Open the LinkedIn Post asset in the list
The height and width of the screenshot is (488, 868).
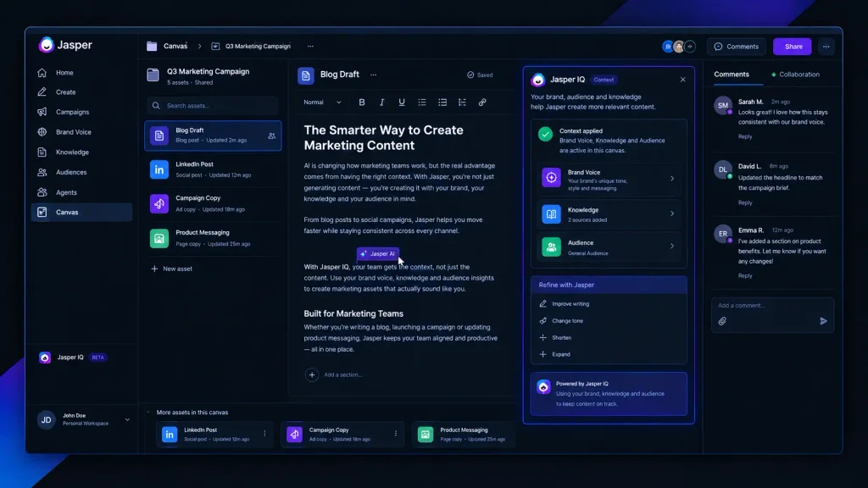(213, 169)
